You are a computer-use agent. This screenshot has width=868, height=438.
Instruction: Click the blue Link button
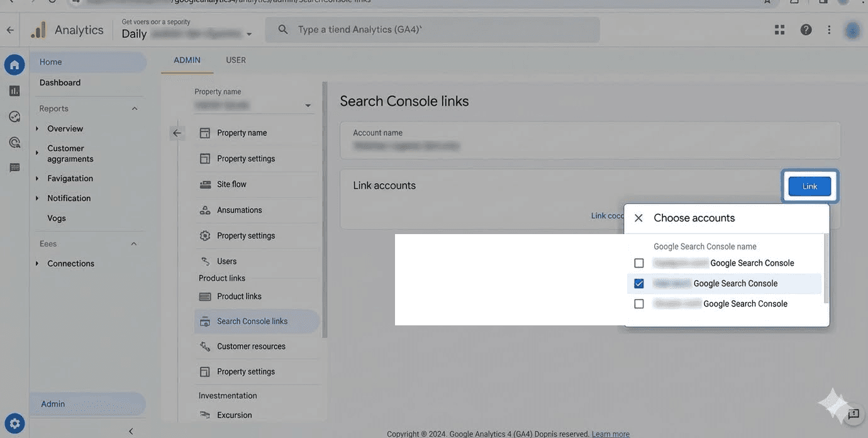810,186
